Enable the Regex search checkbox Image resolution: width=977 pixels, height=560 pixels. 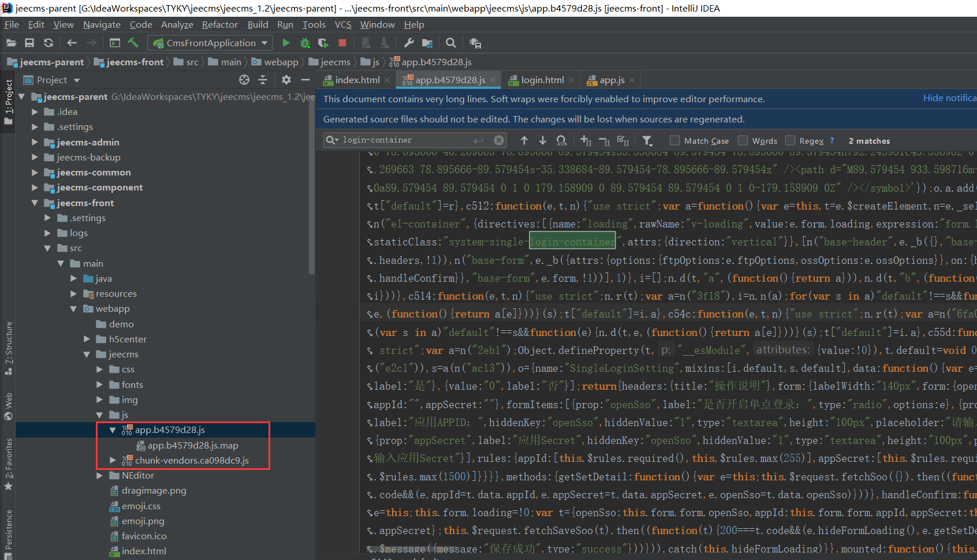coord(790,140)
